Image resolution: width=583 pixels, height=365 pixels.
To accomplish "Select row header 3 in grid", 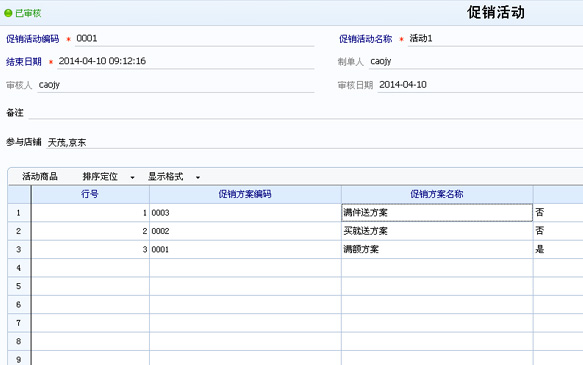I will point(19,249).
